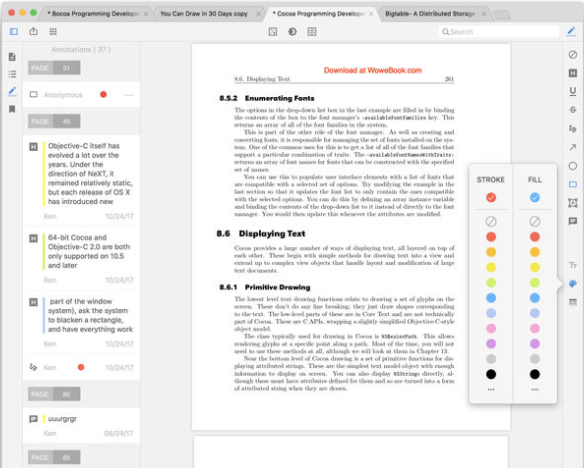
Task: Jump to PAGE 45 annotation header
Action: click(54, 121)
